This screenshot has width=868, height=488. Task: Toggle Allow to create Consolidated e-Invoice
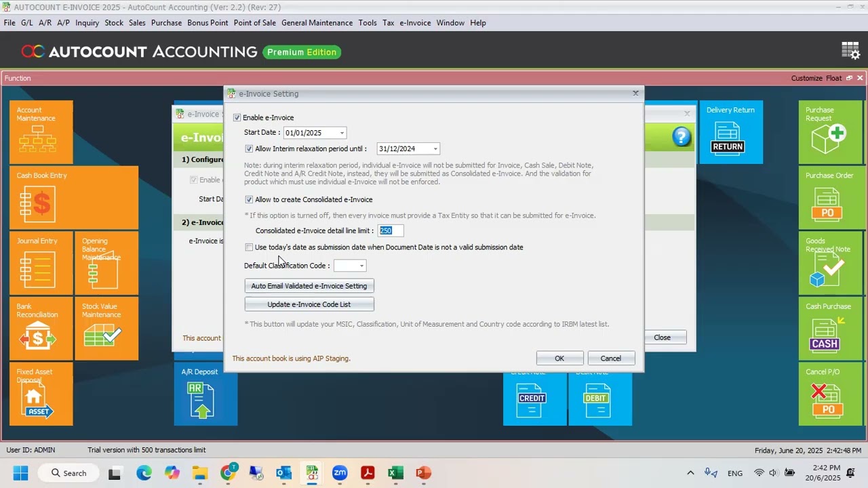coord(249,200)
